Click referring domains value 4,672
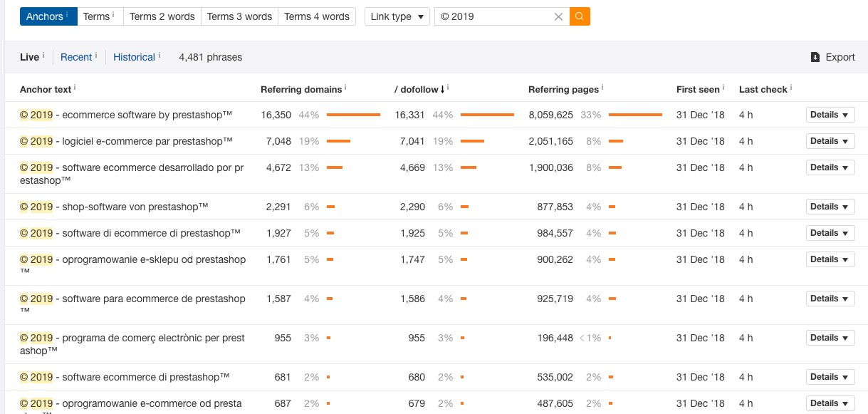Viewport: 868px width, 414px height. [x=278, y=167]
